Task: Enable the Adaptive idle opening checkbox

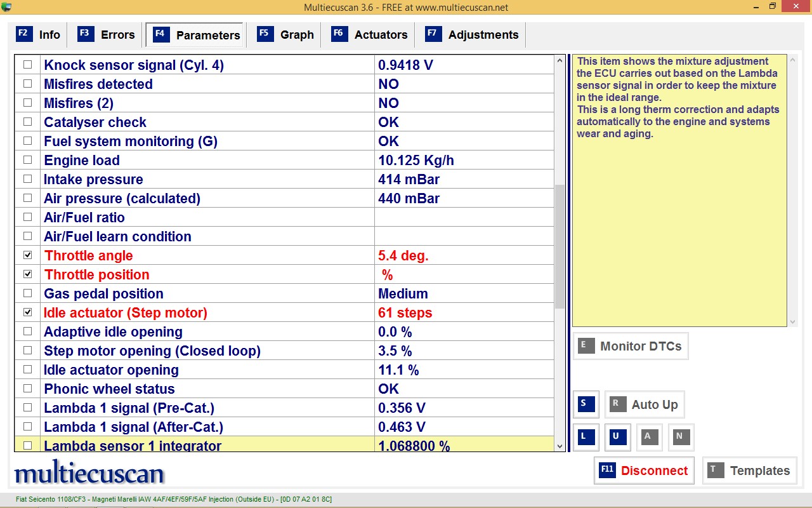Action: pyautogui.click(x=27, y=331)
